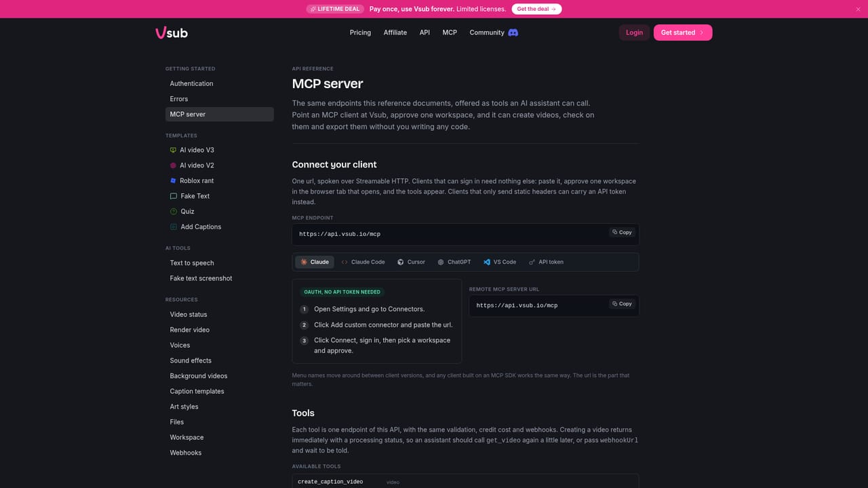
Task: Click the API token key icon
Action: coord(532,262)
